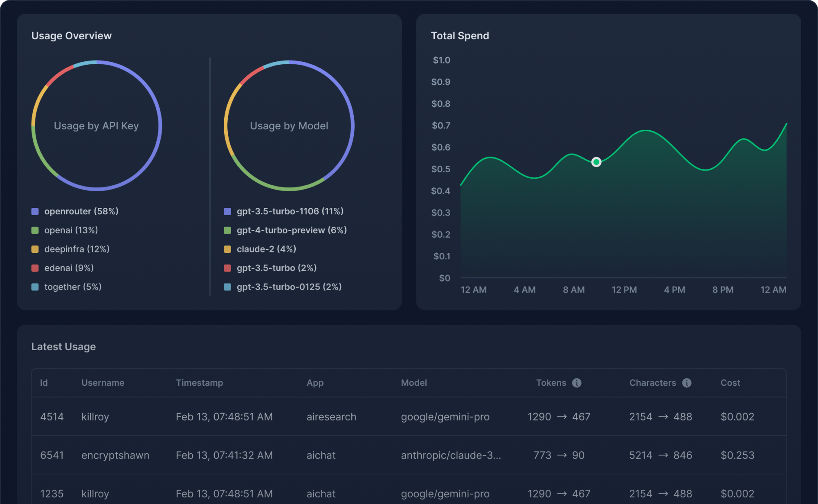Image resolution: width=818 pixels, height=504 pixels.
Task: Click the 'Latest Usage' heading
Action: click(63, 346)
